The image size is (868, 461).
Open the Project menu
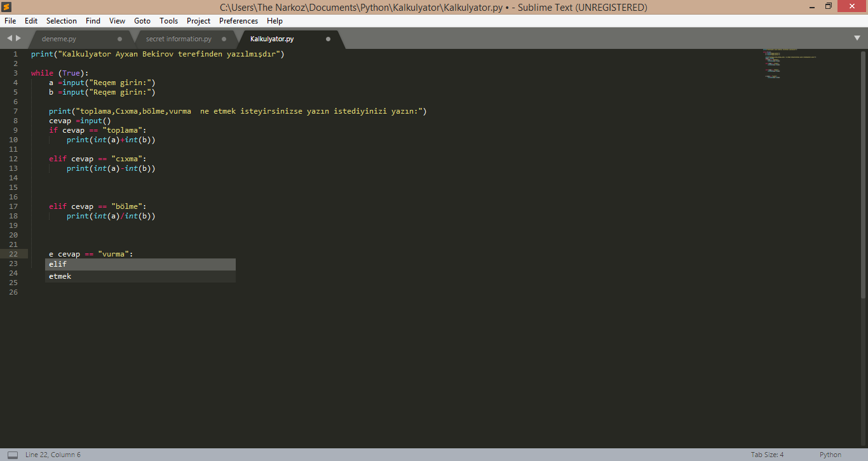(199, 21)
